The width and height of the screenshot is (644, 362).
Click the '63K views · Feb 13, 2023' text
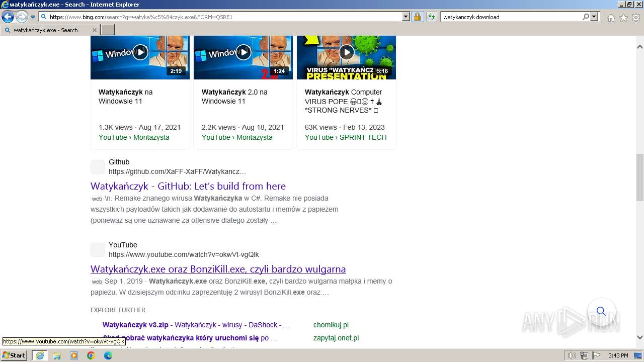click(x=345, y=127)
